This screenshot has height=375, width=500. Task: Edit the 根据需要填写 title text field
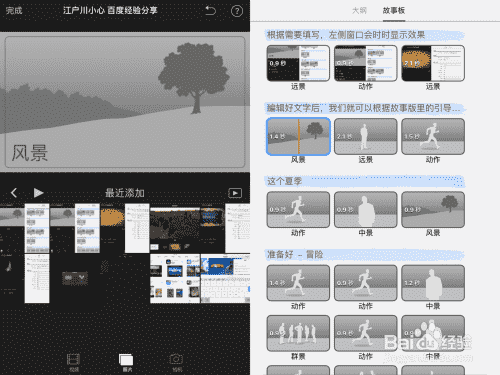365,35
